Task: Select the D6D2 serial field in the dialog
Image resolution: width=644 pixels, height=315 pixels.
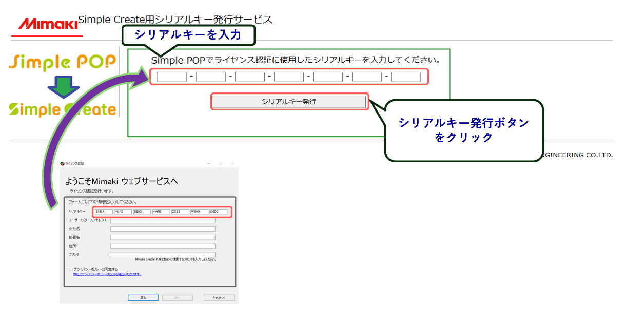Action: click(219, 212)
